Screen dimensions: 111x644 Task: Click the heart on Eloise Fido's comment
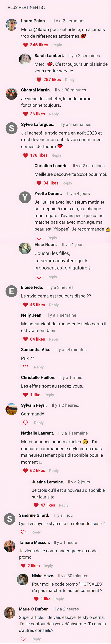click(x=25, y=305)
